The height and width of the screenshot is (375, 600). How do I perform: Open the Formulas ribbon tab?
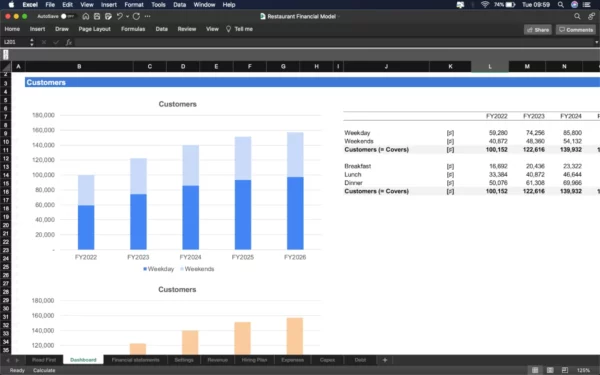pyautogui.click(x=133, y=29)
